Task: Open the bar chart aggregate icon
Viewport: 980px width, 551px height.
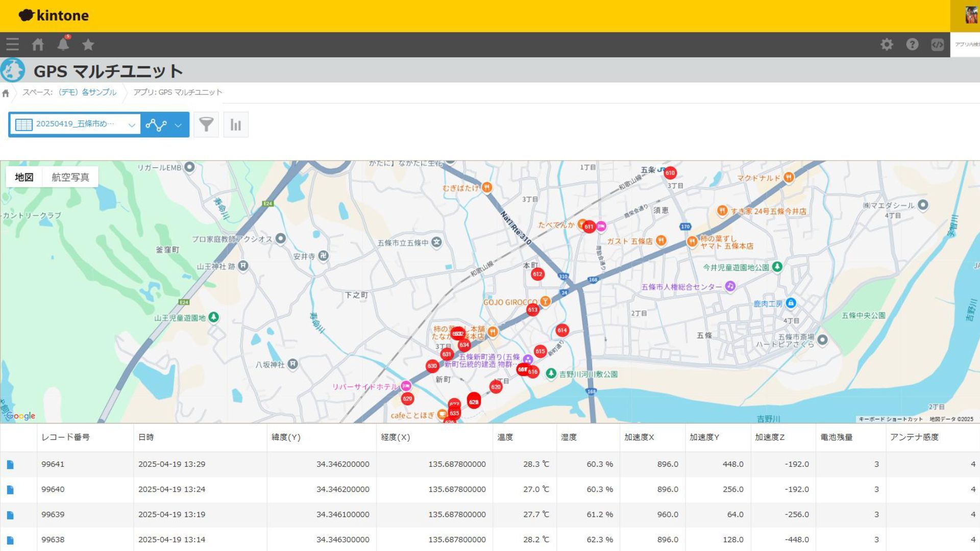Action: point(236,124)
